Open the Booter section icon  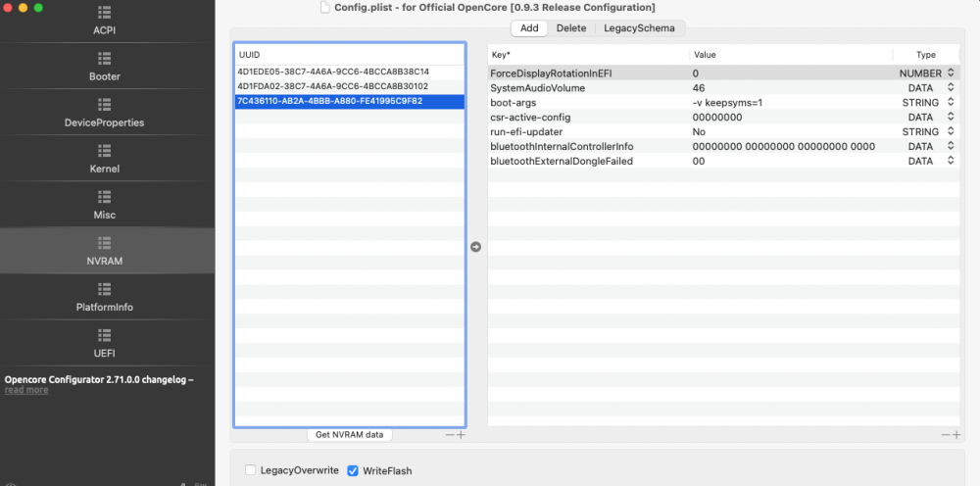pyautogui.click(x=105, y=58)
